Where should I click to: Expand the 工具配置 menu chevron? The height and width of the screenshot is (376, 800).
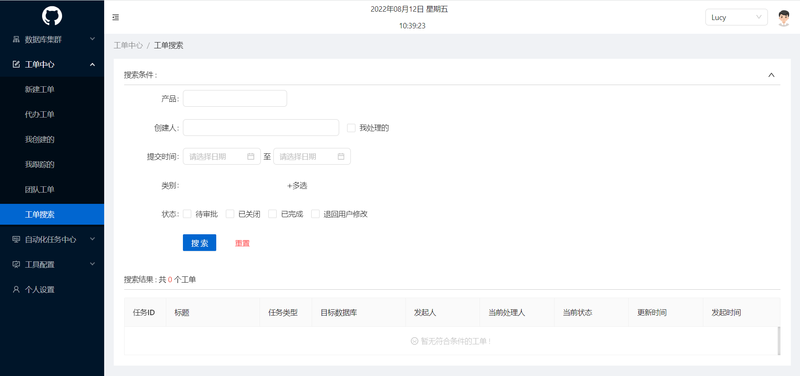pyautogui.click(x=92, y=264)
